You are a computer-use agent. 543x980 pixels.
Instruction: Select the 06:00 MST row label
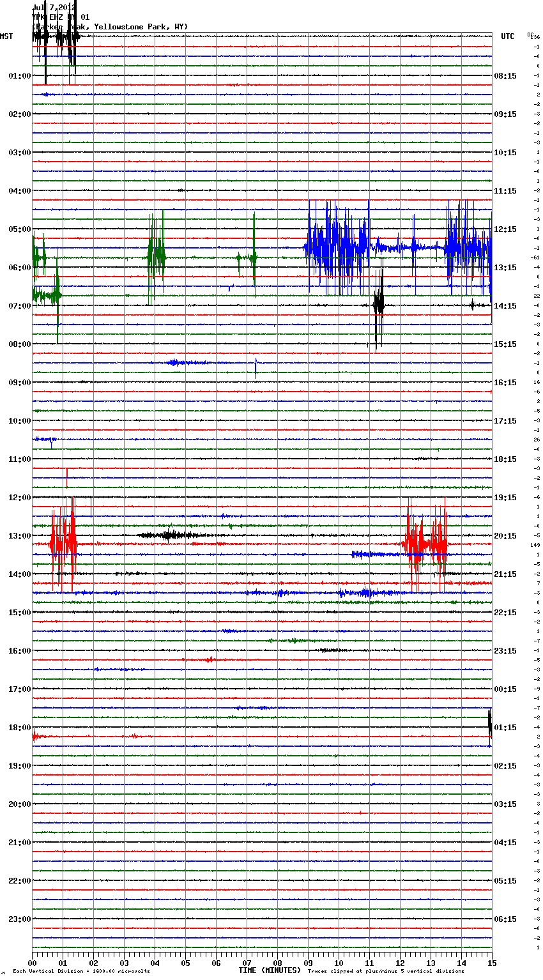[20, 268]
